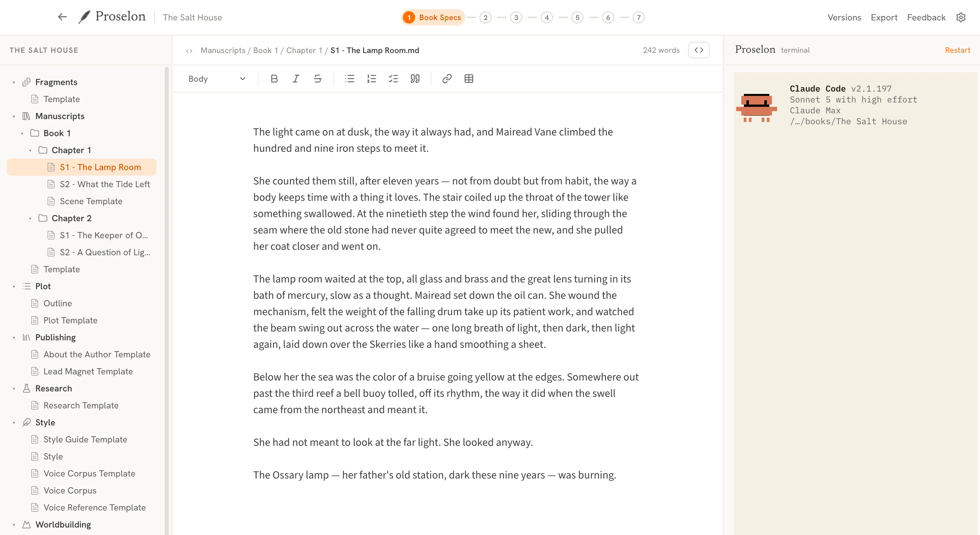Open the settings gear icon
This screenshot has width=980, height=535.
961,17
